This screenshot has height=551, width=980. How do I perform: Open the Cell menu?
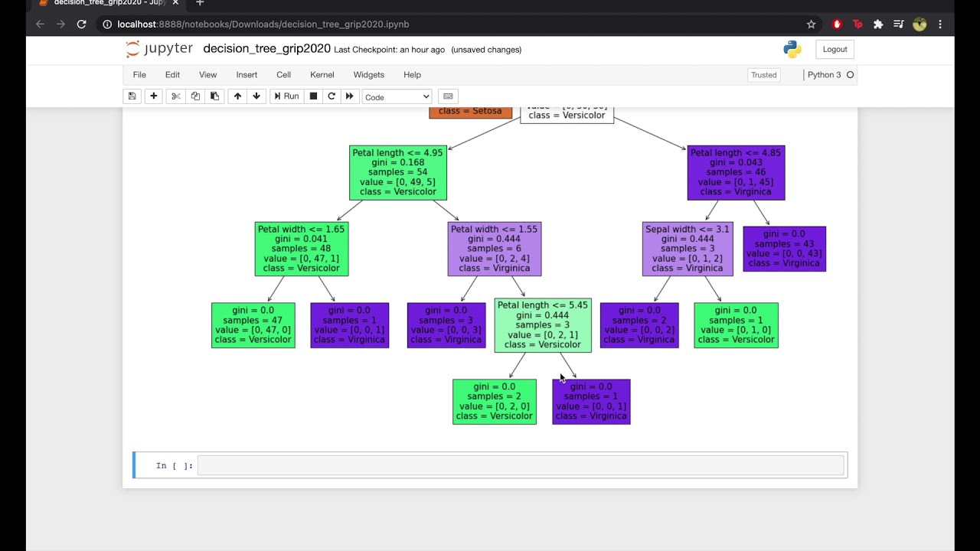tap(283, 75)
